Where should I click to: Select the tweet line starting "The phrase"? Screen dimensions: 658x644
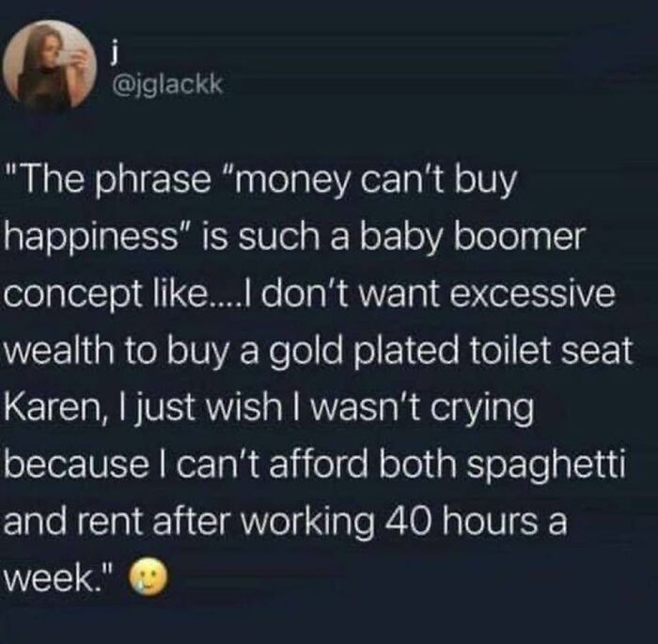260,181
